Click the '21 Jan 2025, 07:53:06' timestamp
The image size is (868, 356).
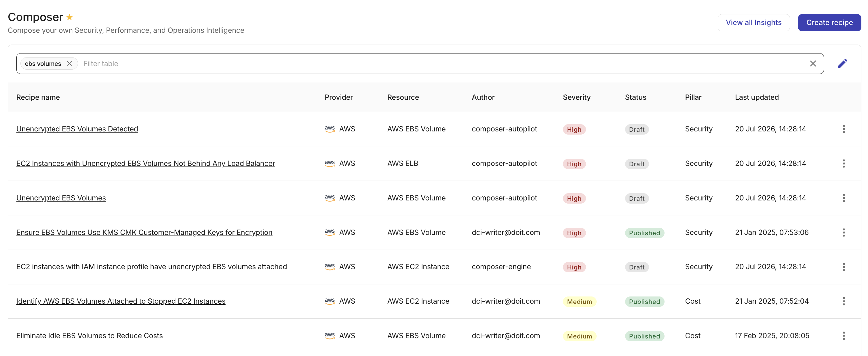tap(772, 232)
